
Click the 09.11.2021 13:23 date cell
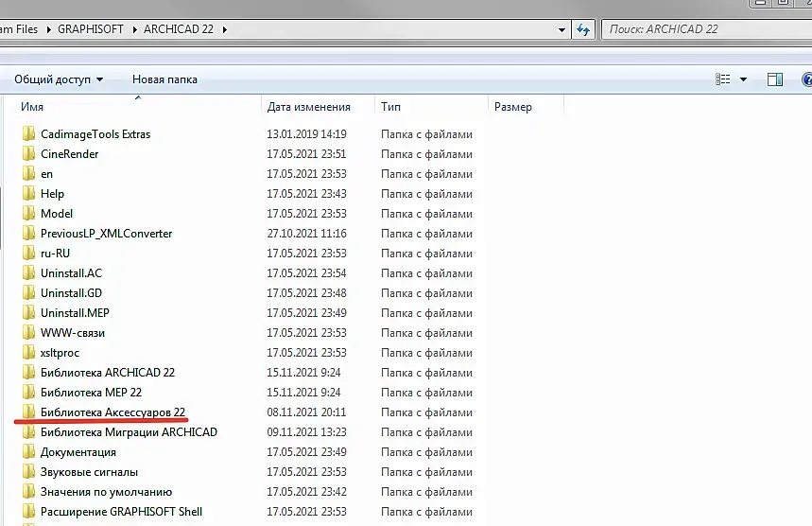(x=306, y=432)
